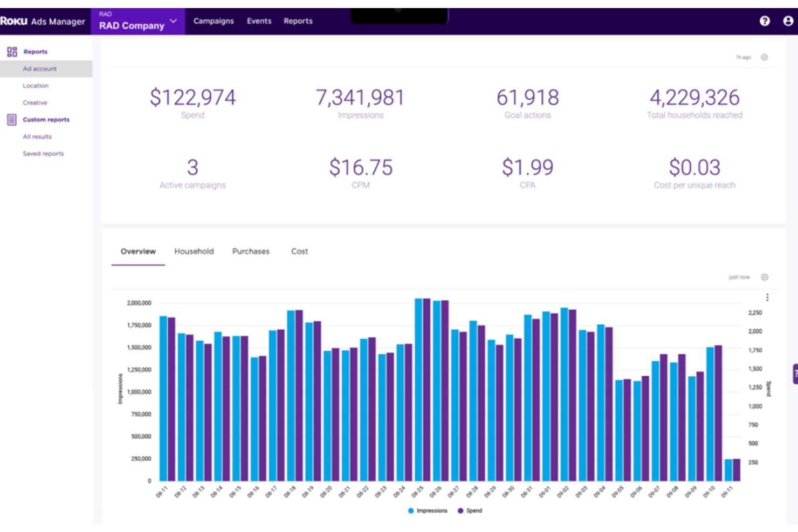Click the Custom reports document icon

12,120
